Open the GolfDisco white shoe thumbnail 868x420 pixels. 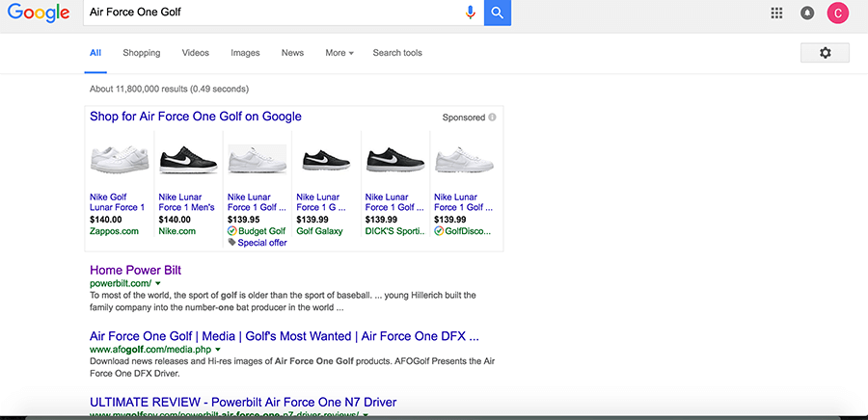click(464, 159)
